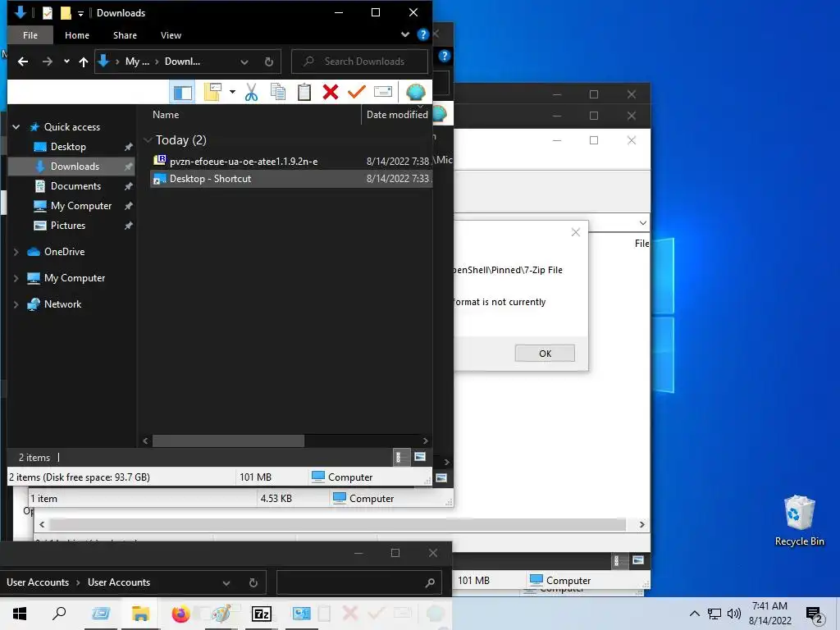Go back in Downloads window

coord(22,62)
